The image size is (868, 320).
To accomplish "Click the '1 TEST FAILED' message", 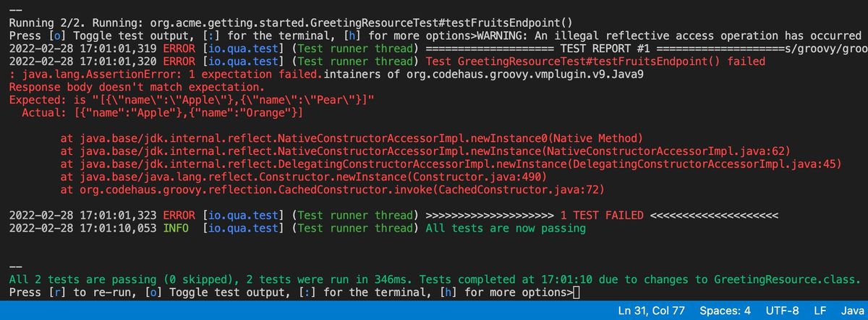I will [602, 215].
